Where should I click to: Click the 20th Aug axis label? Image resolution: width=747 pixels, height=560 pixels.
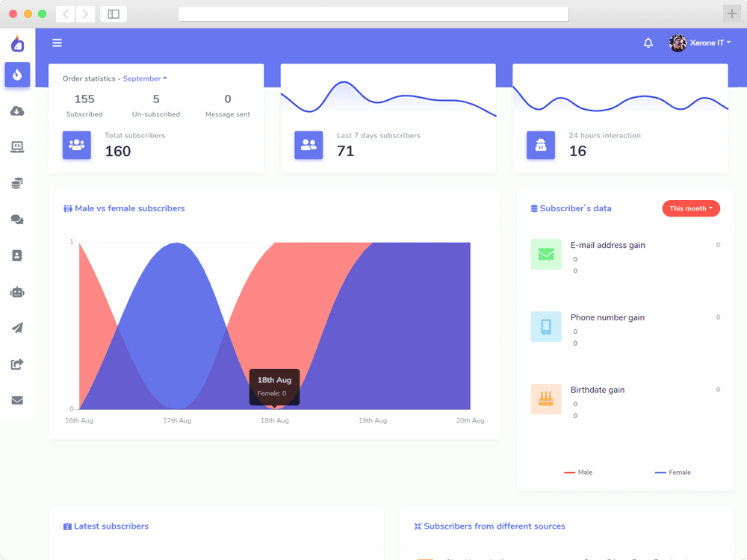[470, 420]
